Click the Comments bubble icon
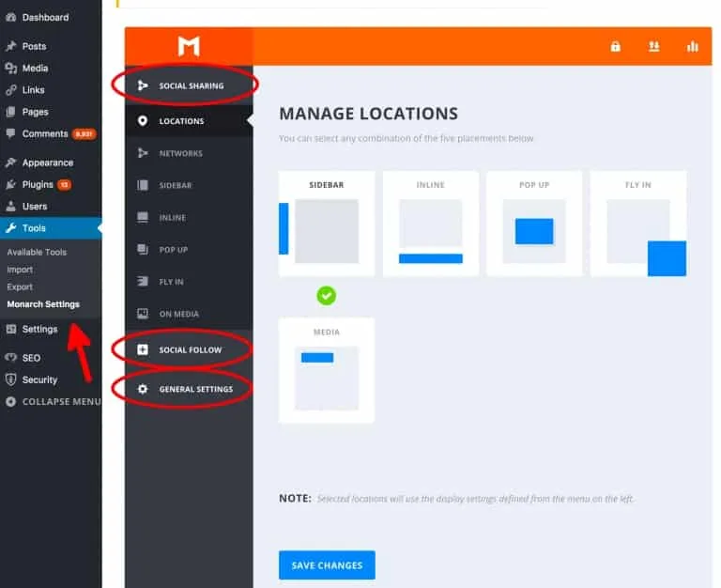 11,134
